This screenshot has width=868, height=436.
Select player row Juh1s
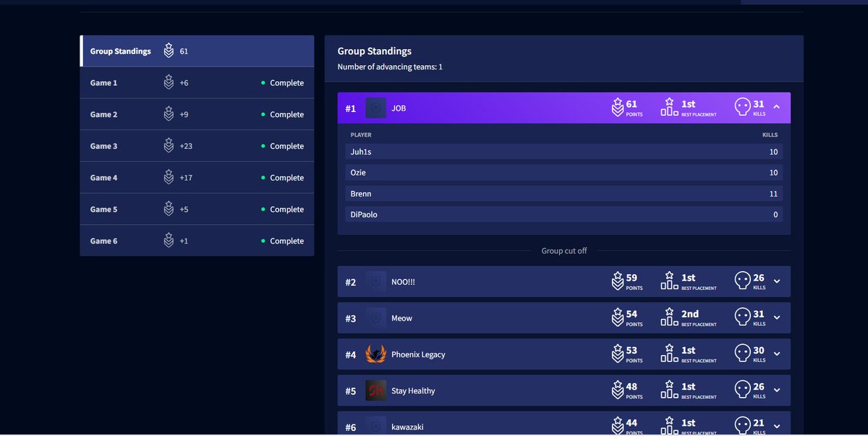(564, 152)
